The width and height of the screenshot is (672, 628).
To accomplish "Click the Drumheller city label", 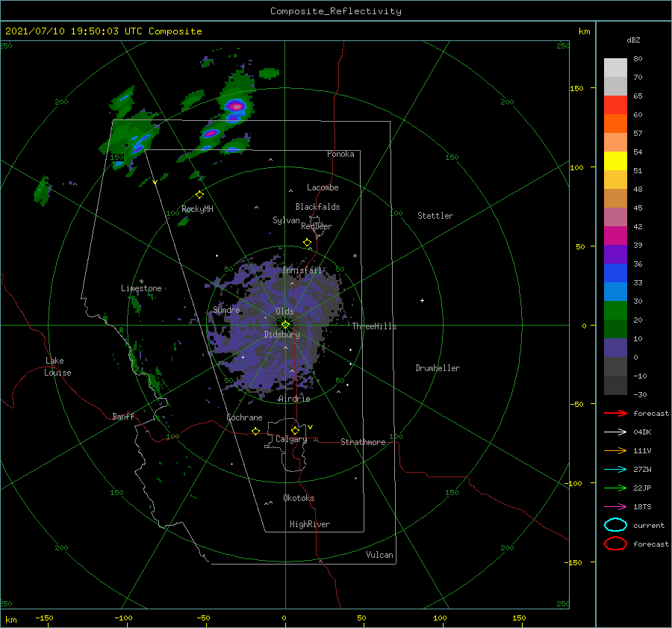I will coord(438,368).
